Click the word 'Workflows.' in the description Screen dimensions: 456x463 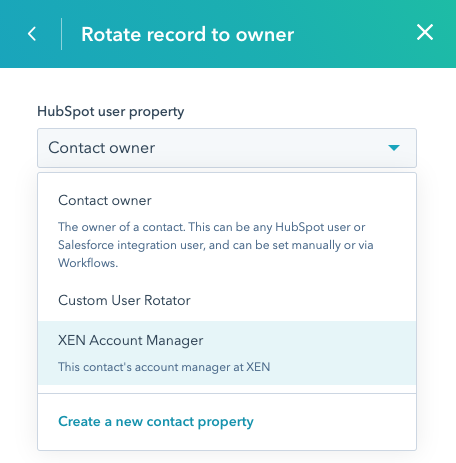pyautogui.click(x=88, y=263)
